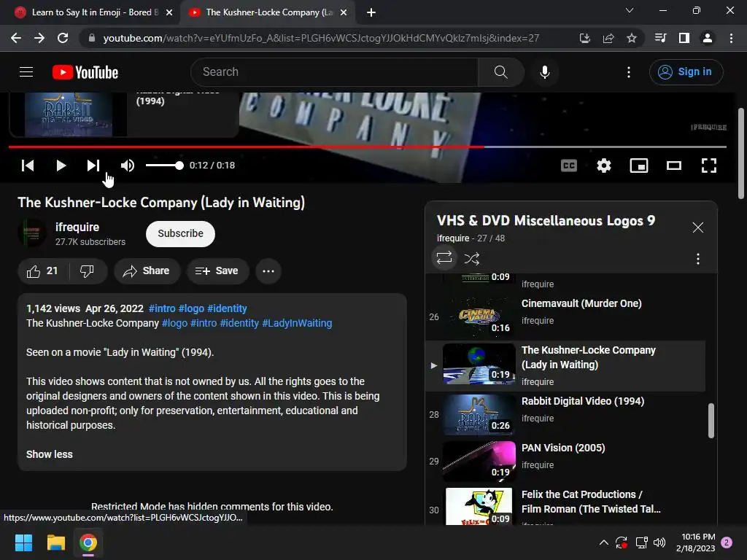Select The Kushner-Locke Company browser tab
Viewport: 747px width, 560px height.
[268, 12]
